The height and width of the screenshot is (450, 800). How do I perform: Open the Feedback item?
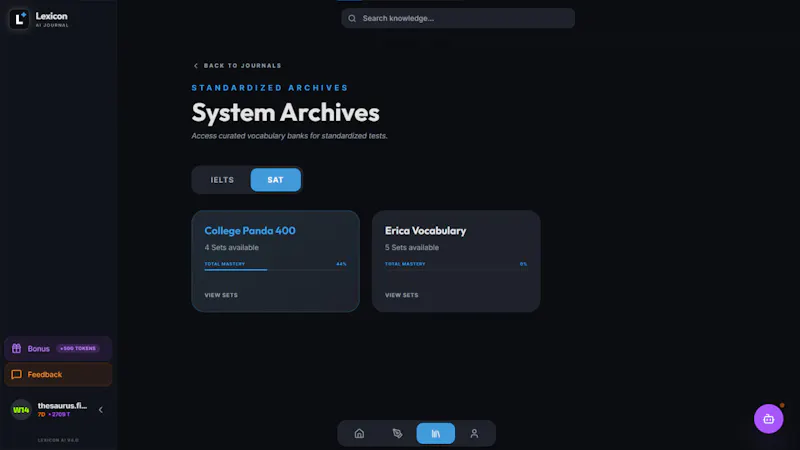point(58,374)
